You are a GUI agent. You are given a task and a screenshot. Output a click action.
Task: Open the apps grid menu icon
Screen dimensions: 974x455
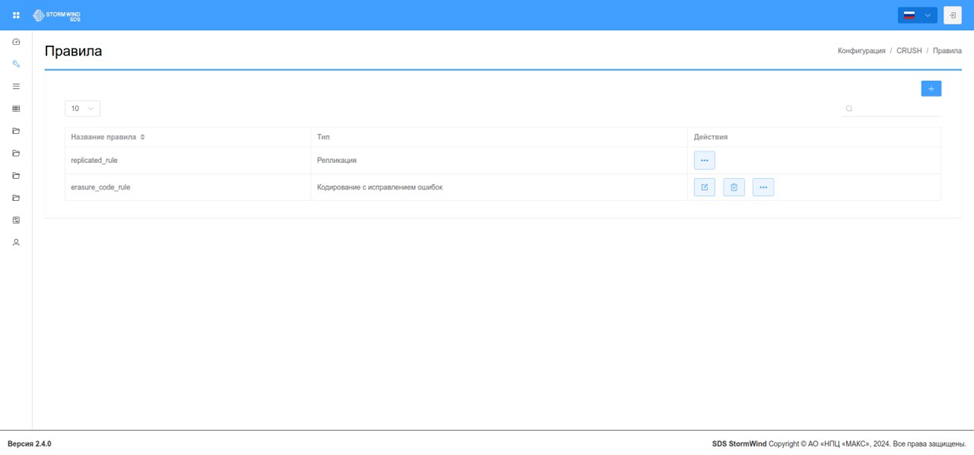tap(16, 15)
